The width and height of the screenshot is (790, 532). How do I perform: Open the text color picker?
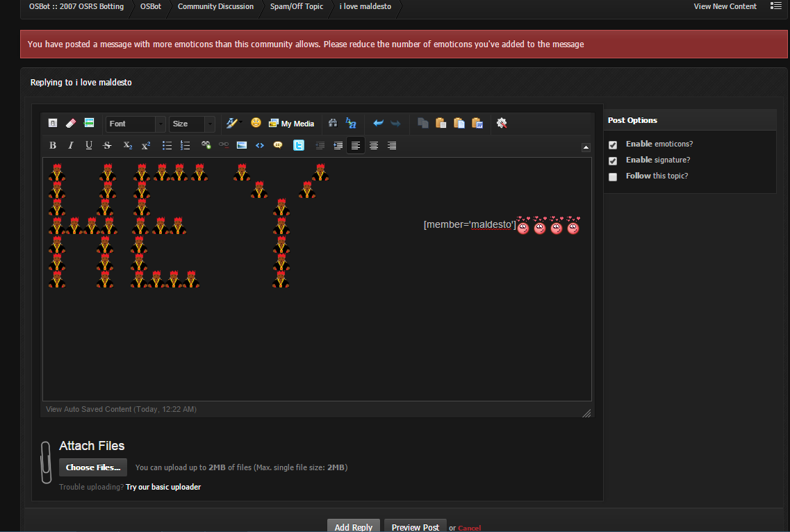click(233, 123)
